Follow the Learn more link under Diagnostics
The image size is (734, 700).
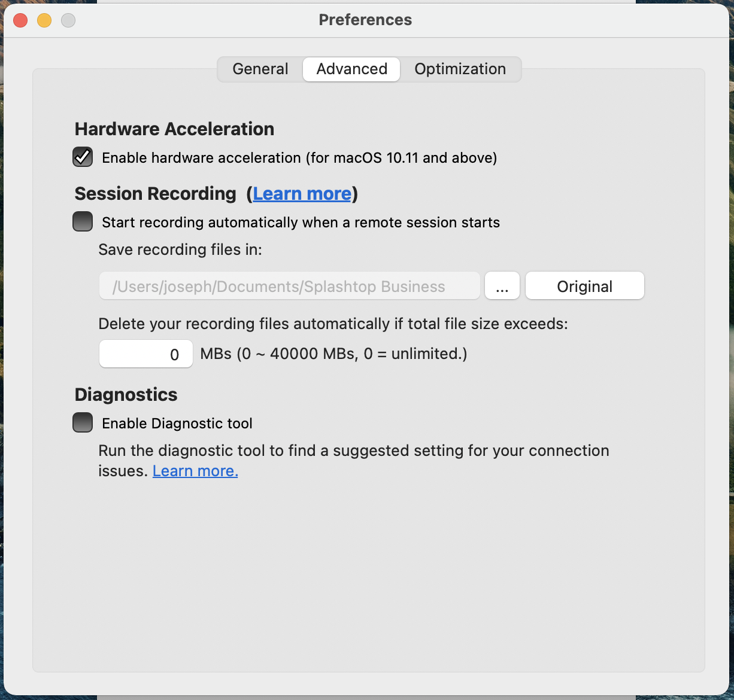(x=195, y=471)
